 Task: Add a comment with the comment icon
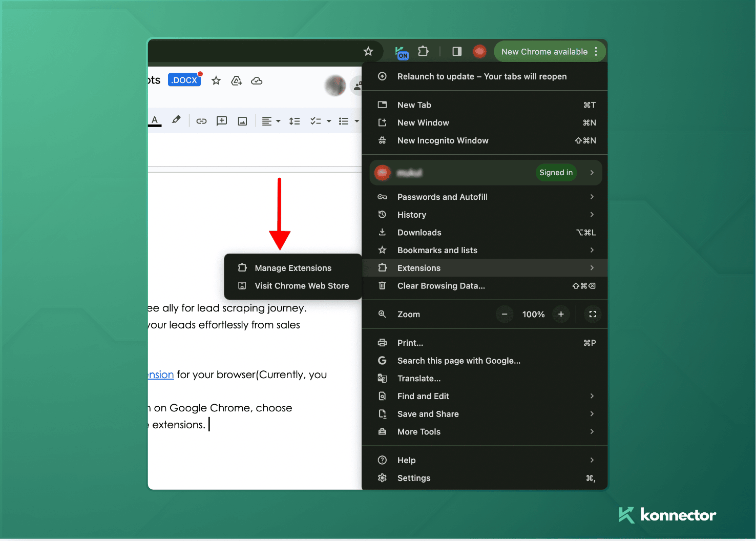[222, 121]
